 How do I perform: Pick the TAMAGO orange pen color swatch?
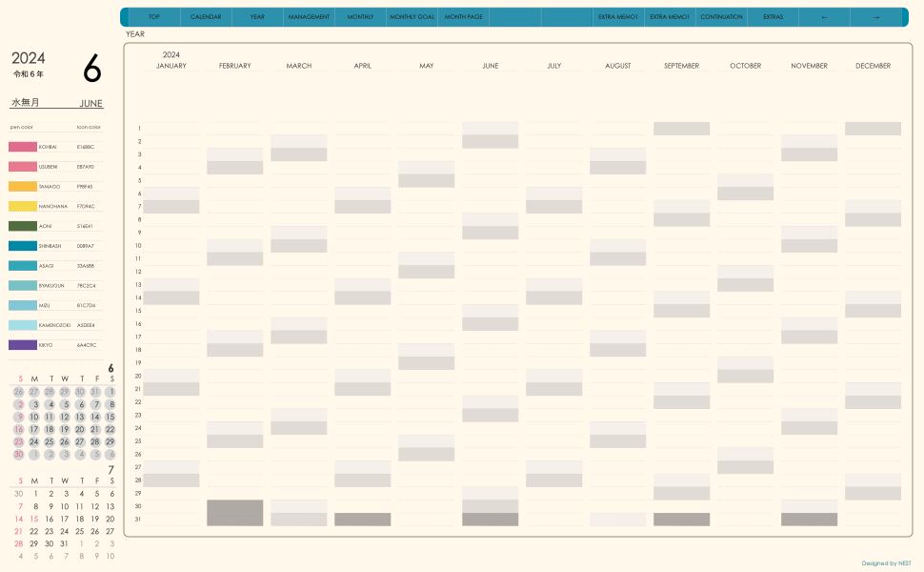click(x=23, y=186)
